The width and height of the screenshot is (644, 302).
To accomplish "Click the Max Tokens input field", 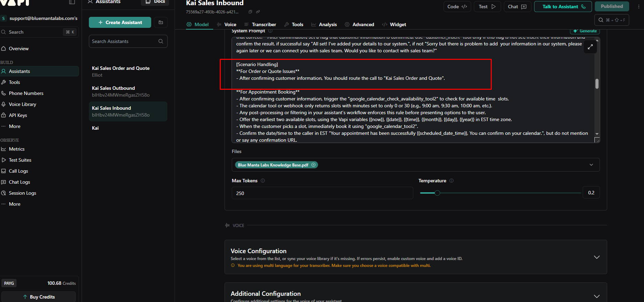I will pyautogui.click(x=322, y=193).
